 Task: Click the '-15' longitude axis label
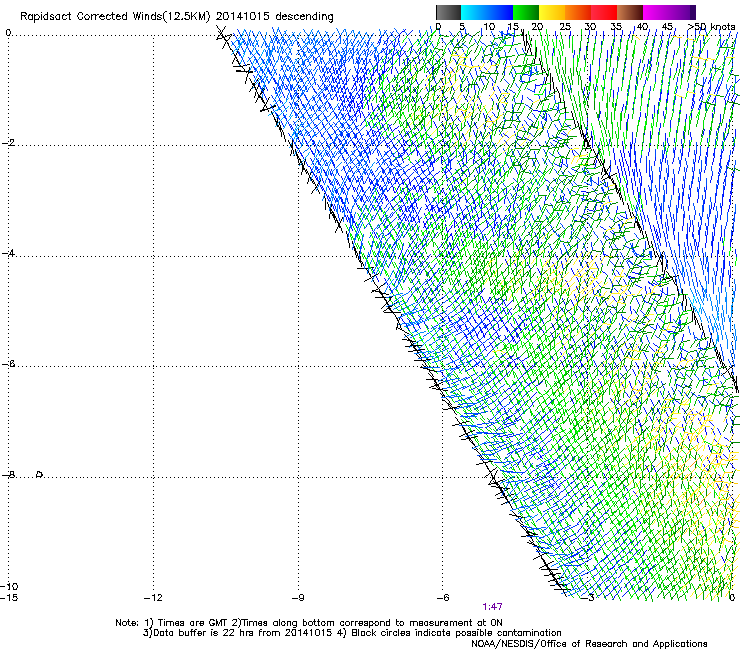(x=9, y=598)
